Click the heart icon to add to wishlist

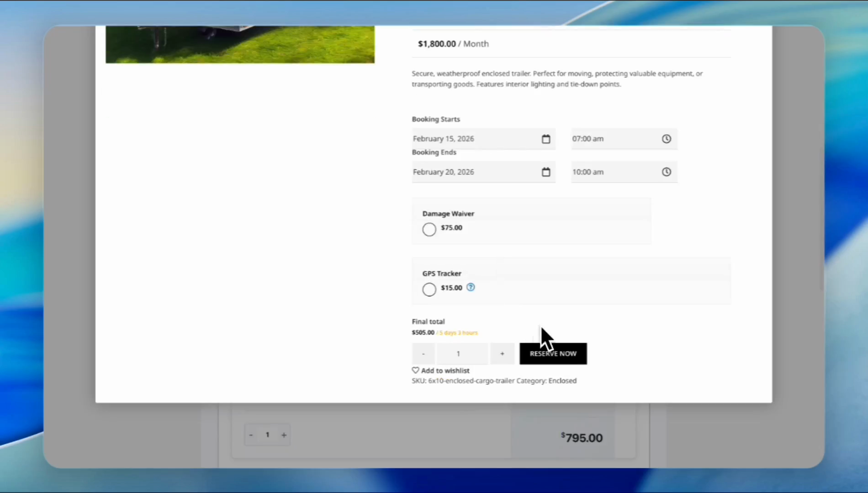[415, 370]
